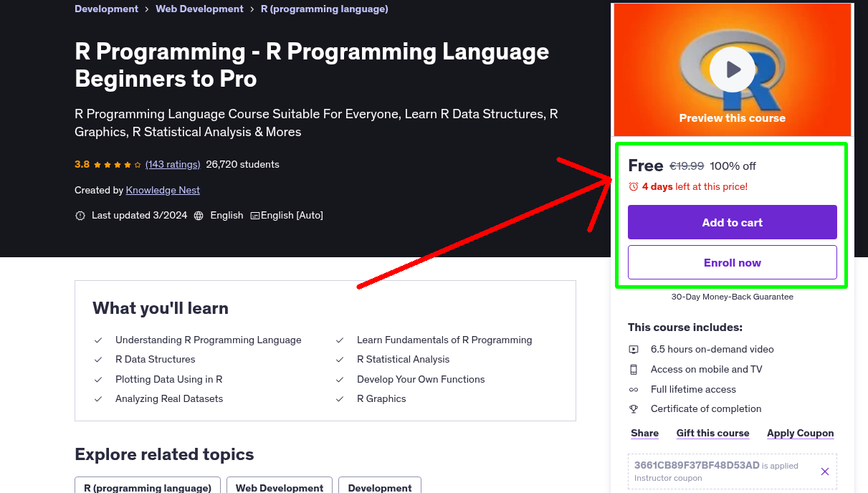Click 30-Day Money-Back Guarantee text
868x493 pixels.
pyautogui.click(x=732, y=297)
